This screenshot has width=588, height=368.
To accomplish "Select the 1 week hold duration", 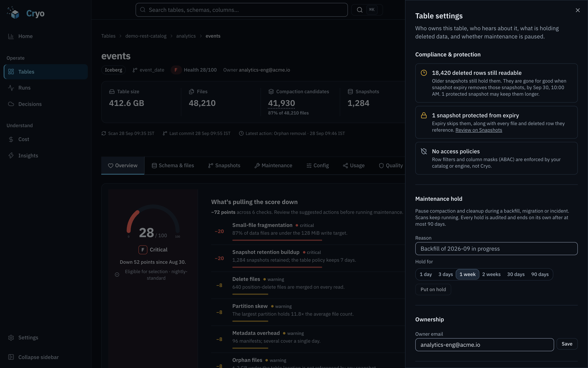I will tap(467, 274).
